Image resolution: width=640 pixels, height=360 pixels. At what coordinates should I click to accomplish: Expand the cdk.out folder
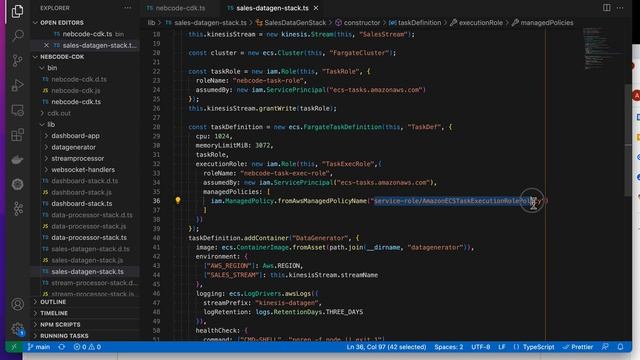[x=58, y=113]
